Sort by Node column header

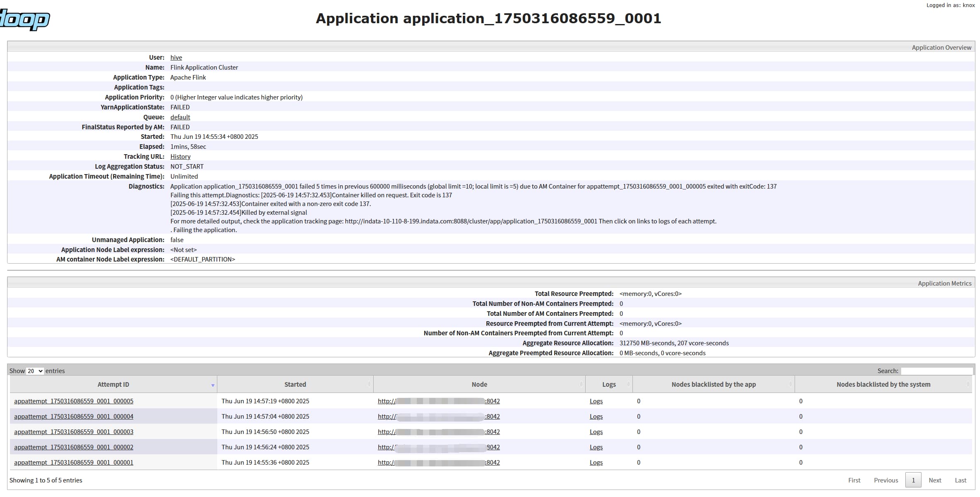pyautogui.click(x=479, y=384)
